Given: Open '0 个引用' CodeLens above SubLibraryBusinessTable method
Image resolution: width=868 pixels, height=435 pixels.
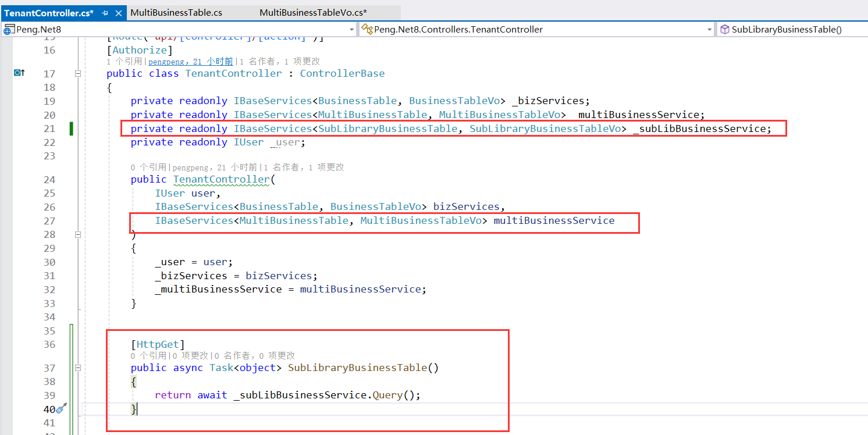Looking at the screenshot, I should click(x=150, y=355).
